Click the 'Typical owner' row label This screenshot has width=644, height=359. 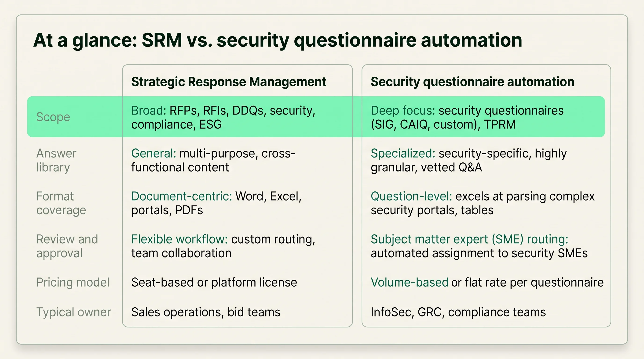coord(73,312)
